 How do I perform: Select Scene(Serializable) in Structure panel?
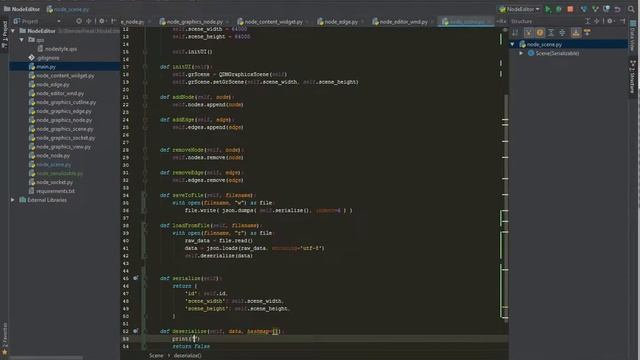tap(557, 53)
